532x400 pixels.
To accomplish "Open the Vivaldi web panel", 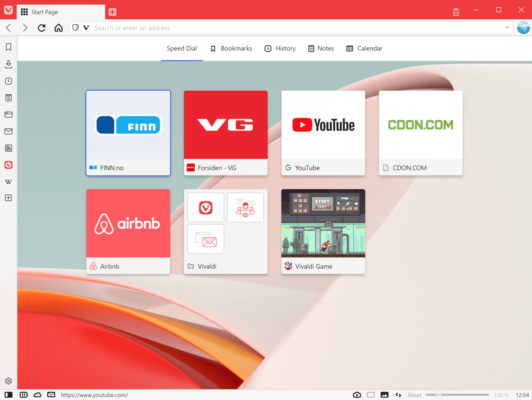I will tap(9, 165).
